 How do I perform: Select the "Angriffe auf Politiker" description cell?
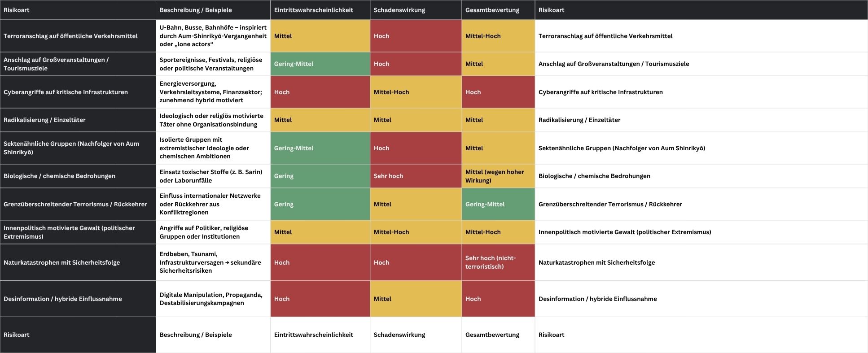pyautogui.click(x=213, y=232)
